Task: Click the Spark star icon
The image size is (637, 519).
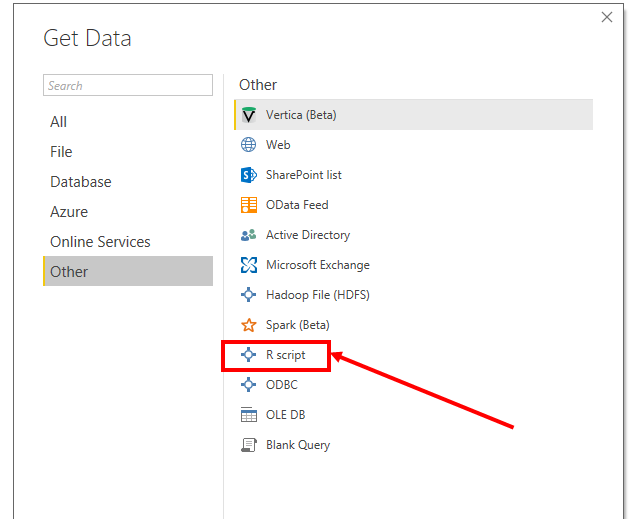Action: click(x=249, y=325)
